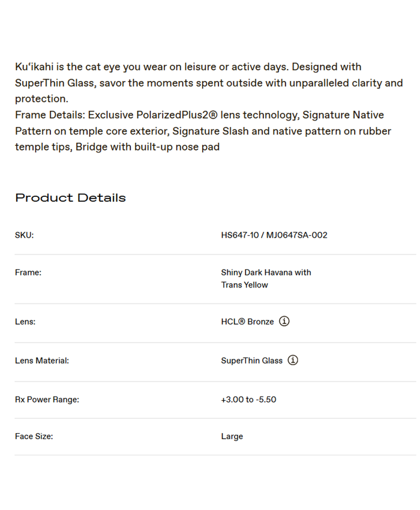Click the Product Details heading
The height and width of the screenshot is (510, 420).
(70, 198)
